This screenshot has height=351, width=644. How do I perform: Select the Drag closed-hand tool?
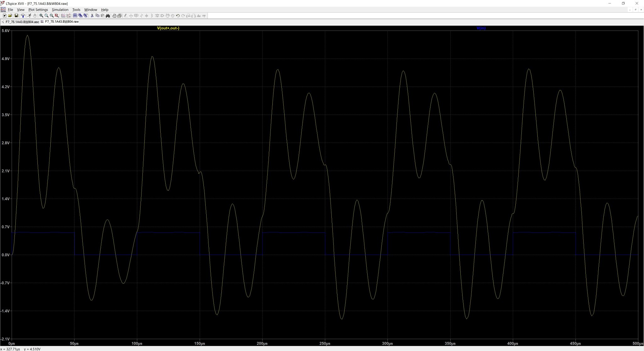pos(173,16)
